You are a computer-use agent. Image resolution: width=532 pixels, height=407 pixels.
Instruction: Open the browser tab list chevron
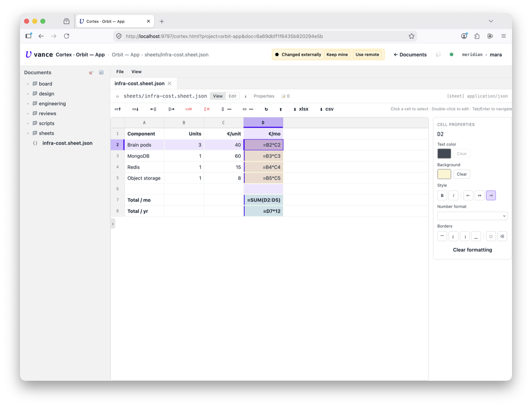click(x=491, y=21)
